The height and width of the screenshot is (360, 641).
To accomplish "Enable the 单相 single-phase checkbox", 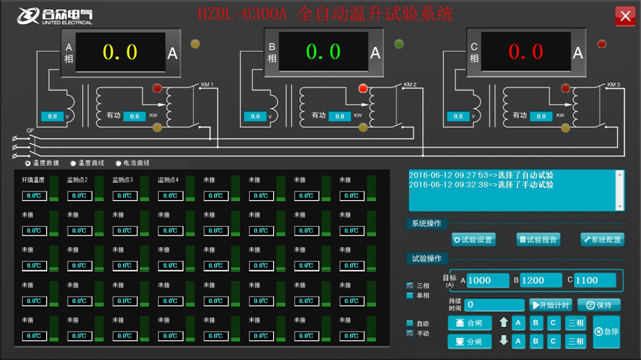I will pos(410,295).
